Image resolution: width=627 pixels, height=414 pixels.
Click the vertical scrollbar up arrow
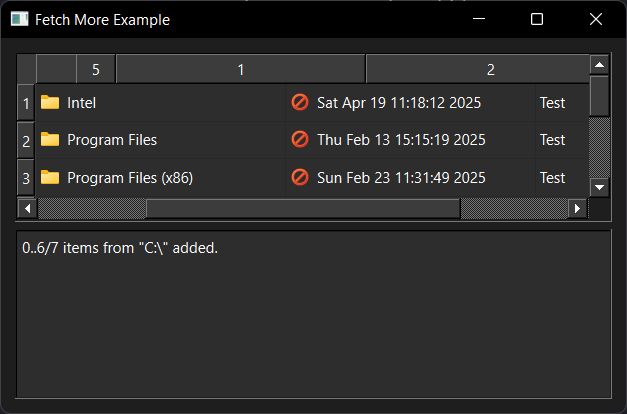coord(599,65)
